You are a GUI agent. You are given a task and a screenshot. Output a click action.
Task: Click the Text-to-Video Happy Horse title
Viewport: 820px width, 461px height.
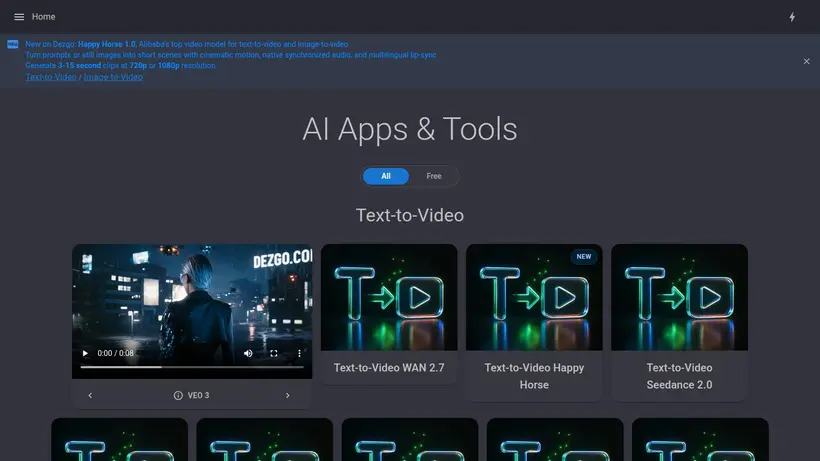[x=534, y=376]
